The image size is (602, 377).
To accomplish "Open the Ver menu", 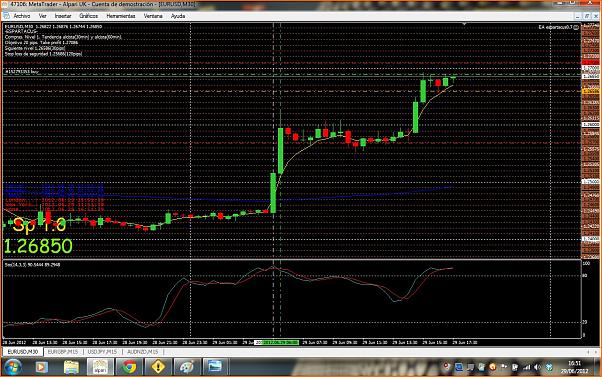I will point(43,16).
